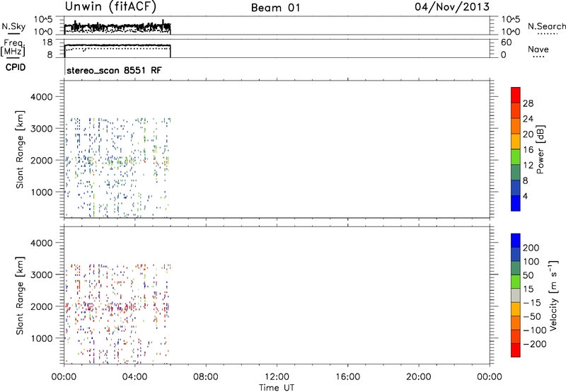Click the 'Time UT' axis title
The image size is (566, 392).
click(x=277, y=388)
